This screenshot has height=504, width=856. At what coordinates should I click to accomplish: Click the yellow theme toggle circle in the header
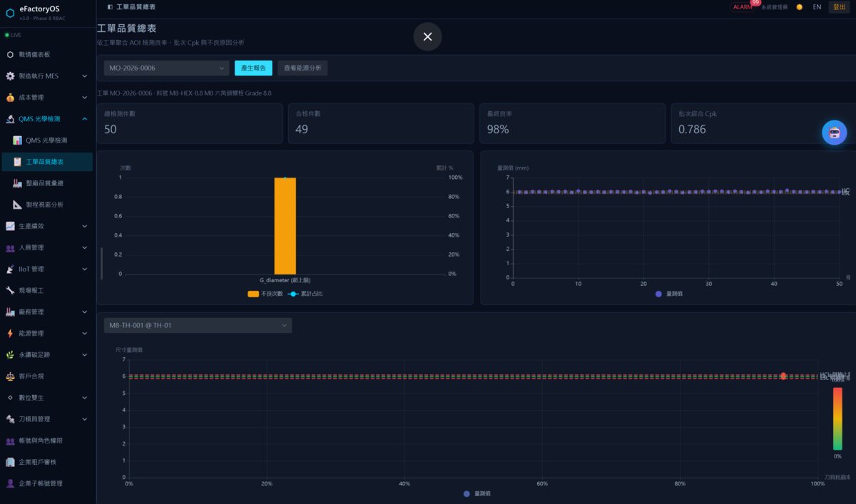[x=800, y=7]
